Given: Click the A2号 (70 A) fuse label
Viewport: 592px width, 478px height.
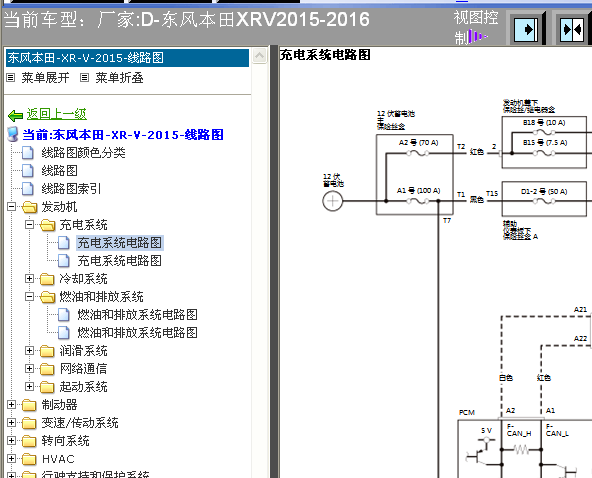Looking at the screenshot, I should pos(418,143).
